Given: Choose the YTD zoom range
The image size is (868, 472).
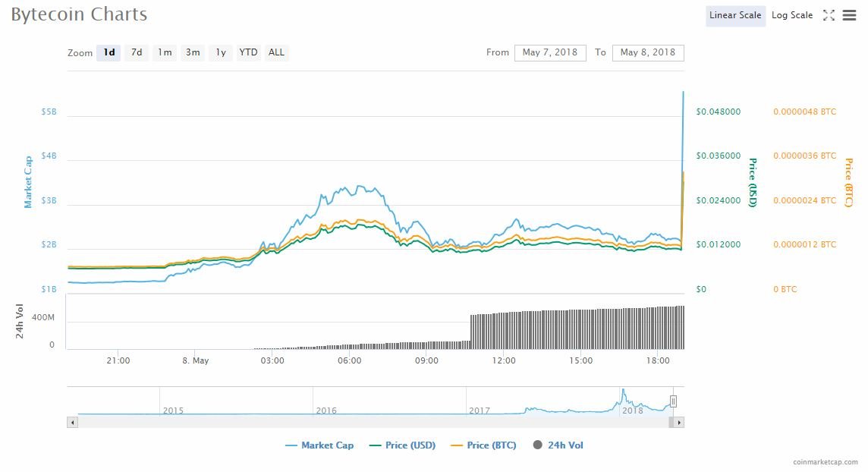Looking at the screenshot, I should (x=248, y=52).
